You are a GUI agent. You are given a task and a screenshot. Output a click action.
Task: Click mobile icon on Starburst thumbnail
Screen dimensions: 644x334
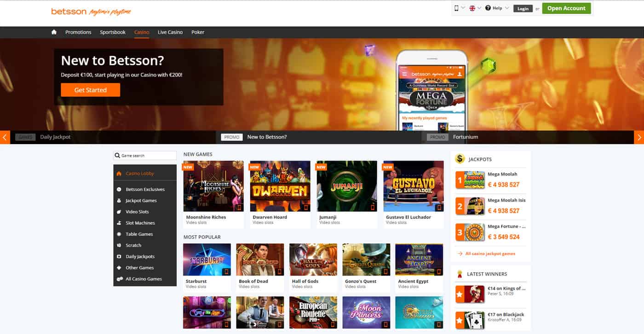(x=226, y=272)
